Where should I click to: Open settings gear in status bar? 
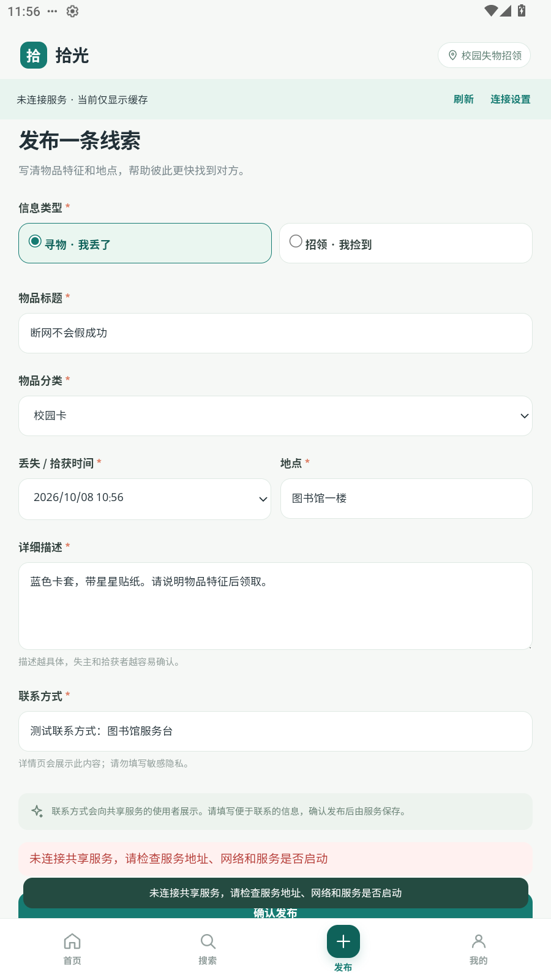point(72,11)
